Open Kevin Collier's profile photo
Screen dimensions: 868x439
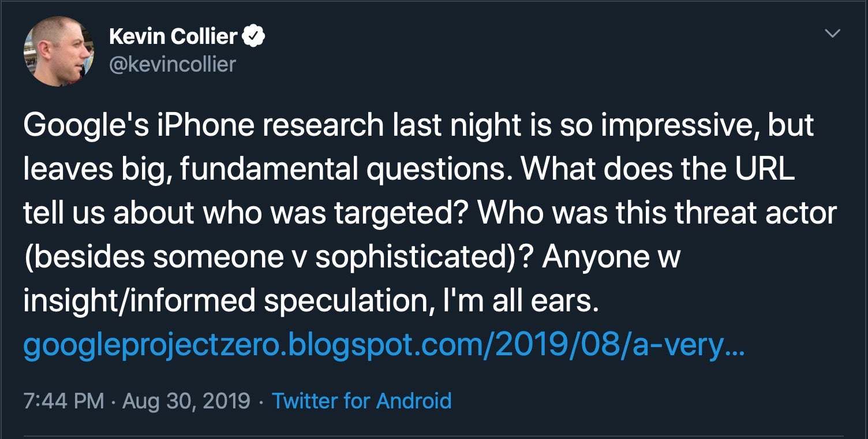click(x=58, y=51)
